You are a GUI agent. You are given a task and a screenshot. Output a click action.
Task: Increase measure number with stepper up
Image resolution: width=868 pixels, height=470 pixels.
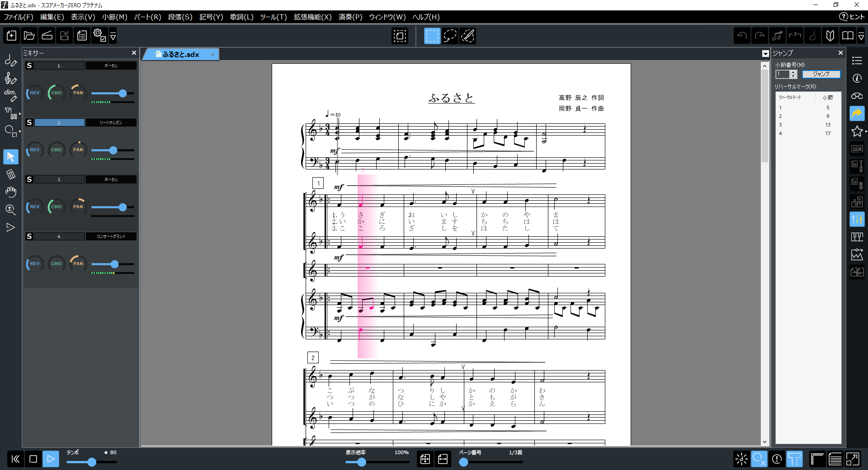(x=793, y=72)
